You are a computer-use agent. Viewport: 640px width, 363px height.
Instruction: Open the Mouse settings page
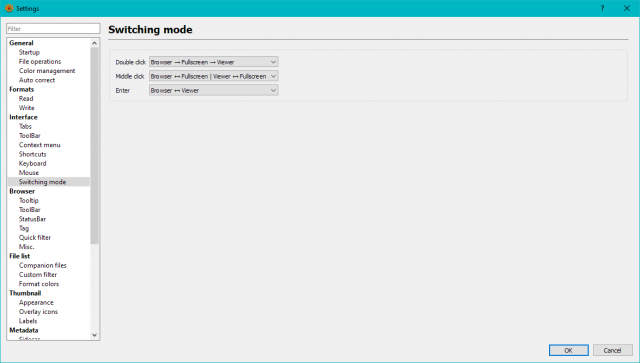[x=29, y=173]
